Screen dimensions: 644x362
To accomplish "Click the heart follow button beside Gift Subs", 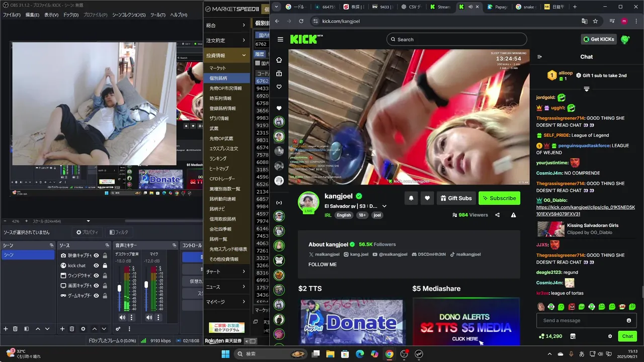I will click(x=427, y=198).
